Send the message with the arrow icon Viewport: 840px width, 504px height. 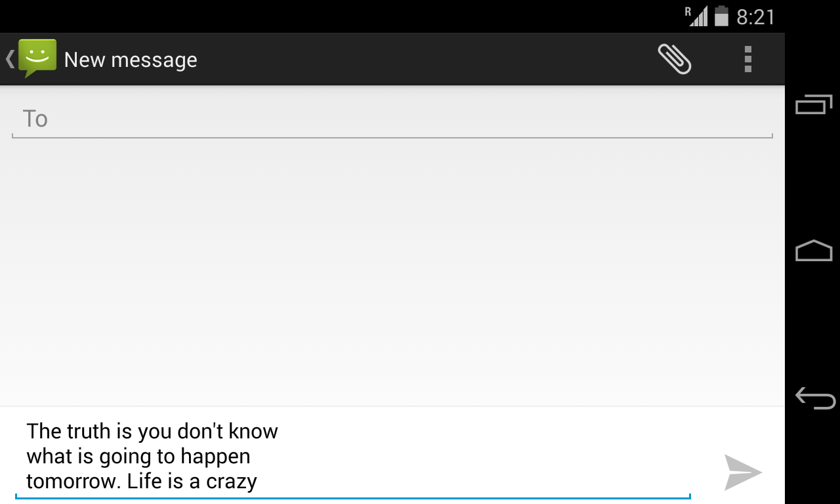(x=743, y=472)
